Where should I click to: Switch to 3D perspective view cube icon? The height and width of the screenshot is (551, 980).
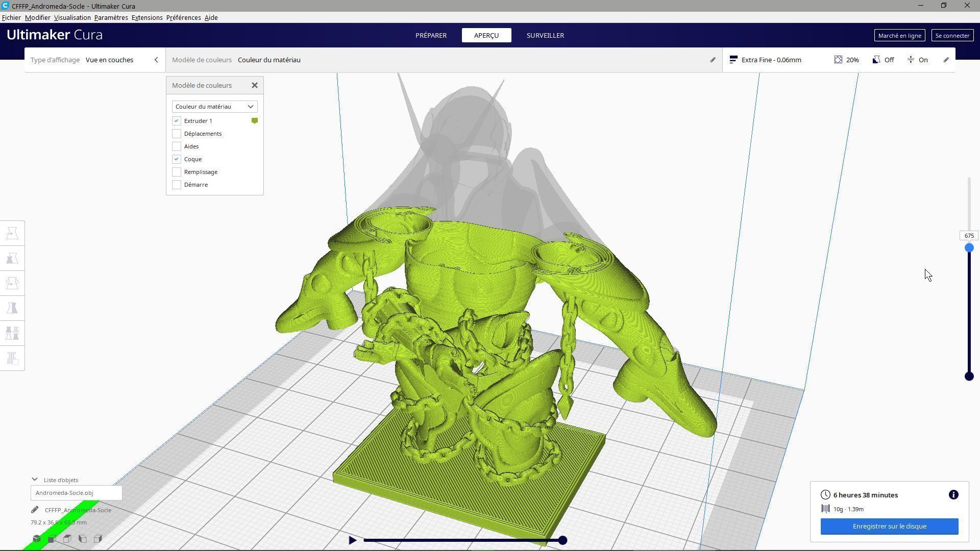[x=37, y=539]
